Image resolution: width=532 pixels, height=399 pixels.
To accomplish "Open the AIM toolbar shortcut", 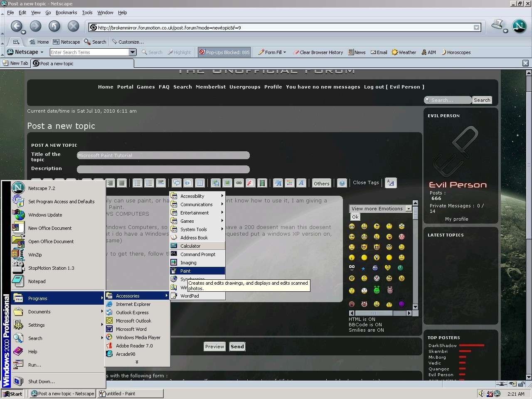I will [x=429, y=52].
